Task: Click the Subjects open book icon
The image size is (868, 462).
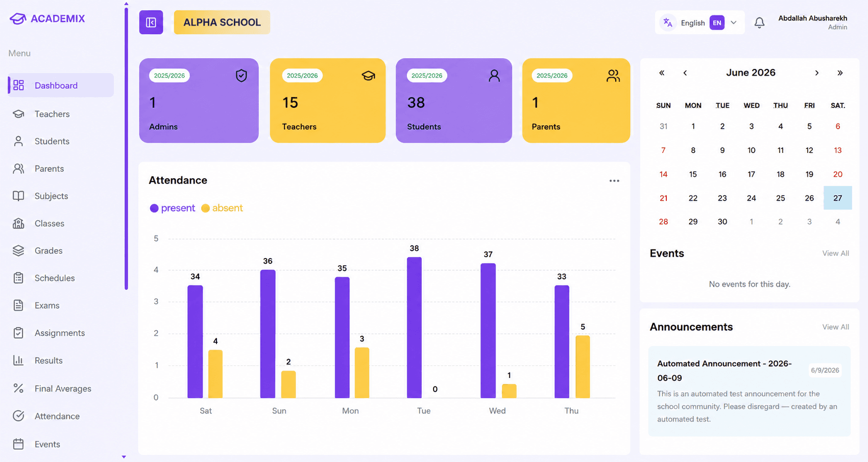Action: [18, 196]
